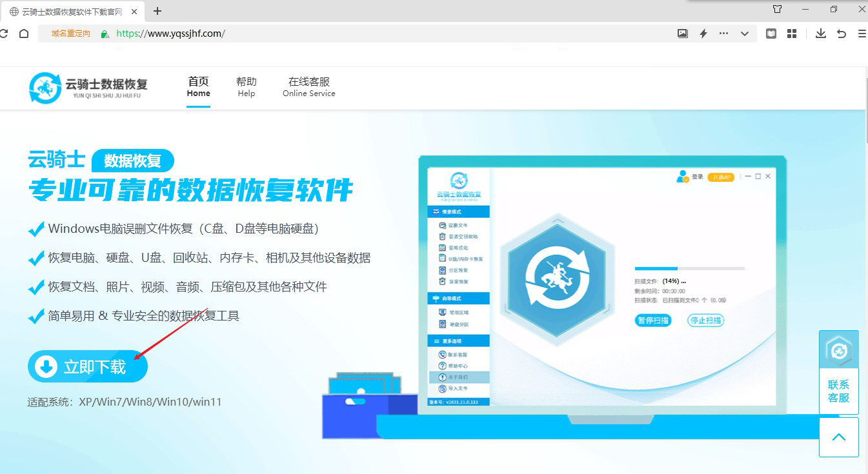Screen dimensions: 868x474
Task: Click the yellow VIP badge in preview
Action: [x=721, y=177]
